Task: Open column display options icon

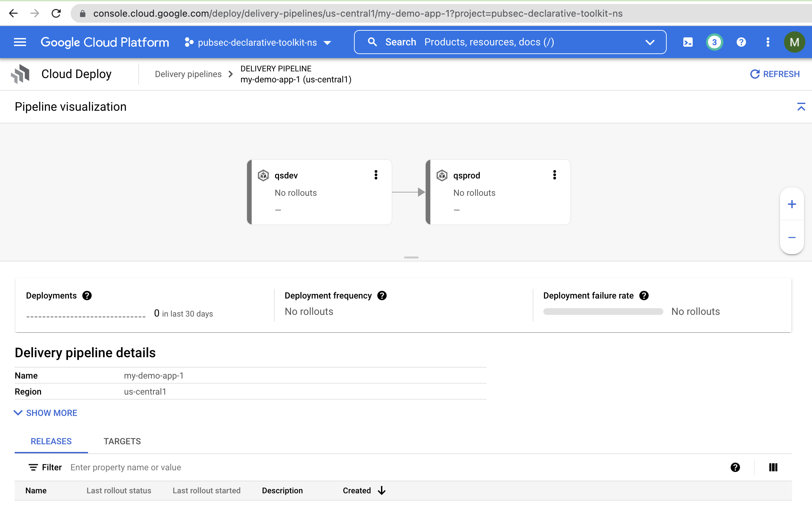Action: click(773, 467)
